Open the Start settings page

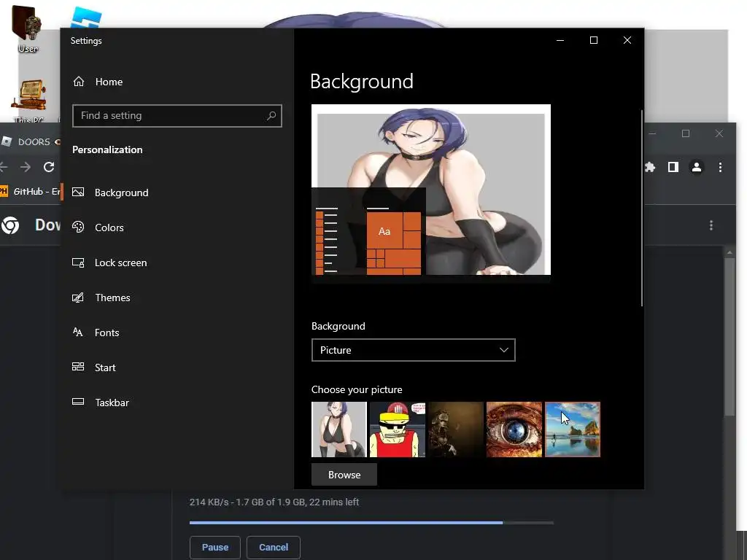click(x=94, y=367)
